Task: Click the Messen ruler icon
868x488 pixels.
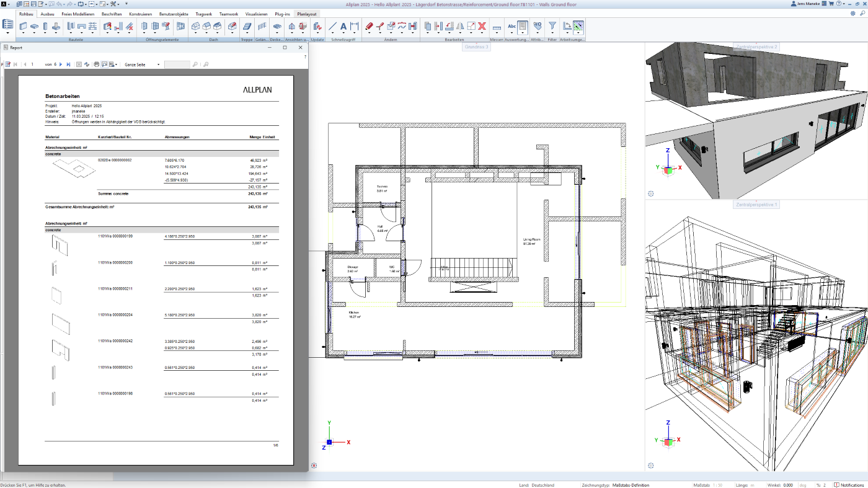Action: [497, 28]
